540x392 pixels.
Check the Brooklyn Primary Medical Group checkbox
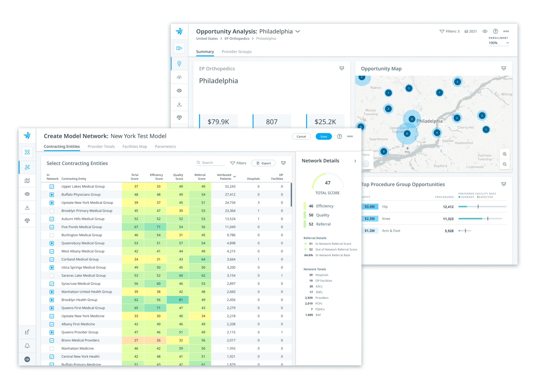coord(52,211)
